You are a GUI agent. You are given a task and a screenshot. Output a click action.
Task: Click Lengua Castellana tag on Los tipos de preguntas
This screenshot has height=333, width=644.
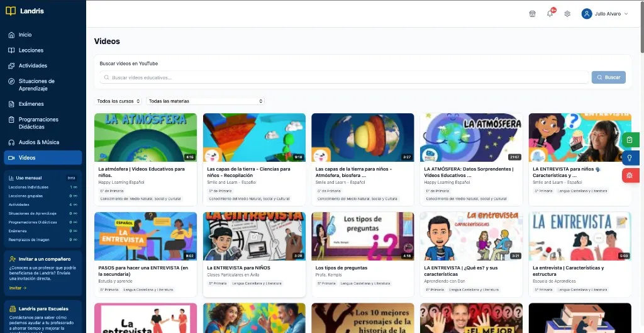(365, 283)
